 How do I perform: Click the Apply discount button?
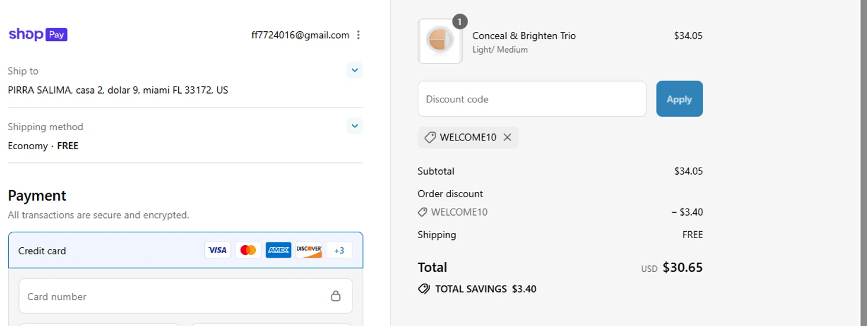coord(679,99)
